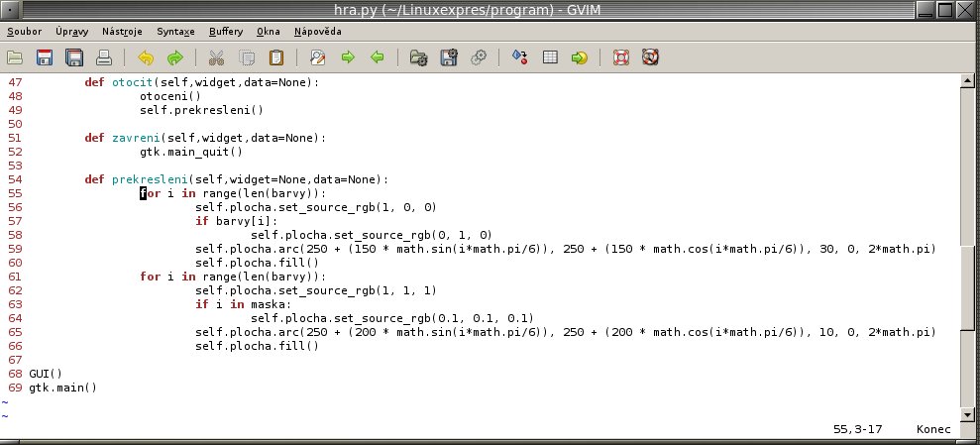980x445 pixels.
Task: Copy the selection with the Copy toolbar icon
Action: tap(247, 58)
